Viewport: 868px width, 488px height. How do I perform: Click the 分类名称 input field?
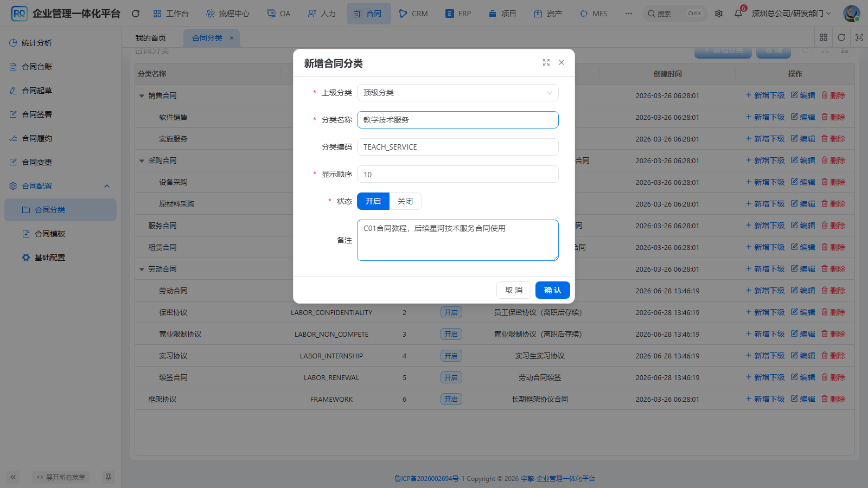[458, 120]
